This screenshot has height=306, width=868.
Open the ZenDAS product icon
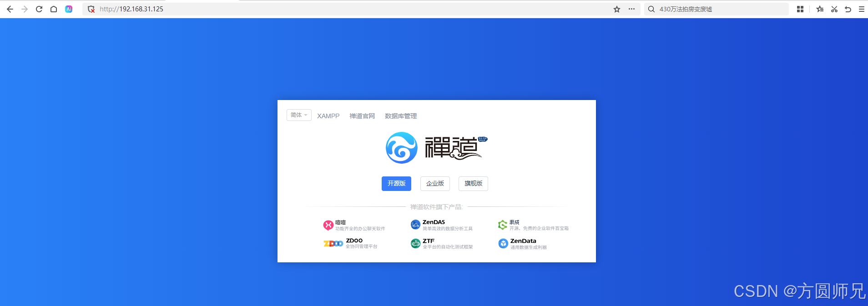pyautogui.click(x=415, y=225)
